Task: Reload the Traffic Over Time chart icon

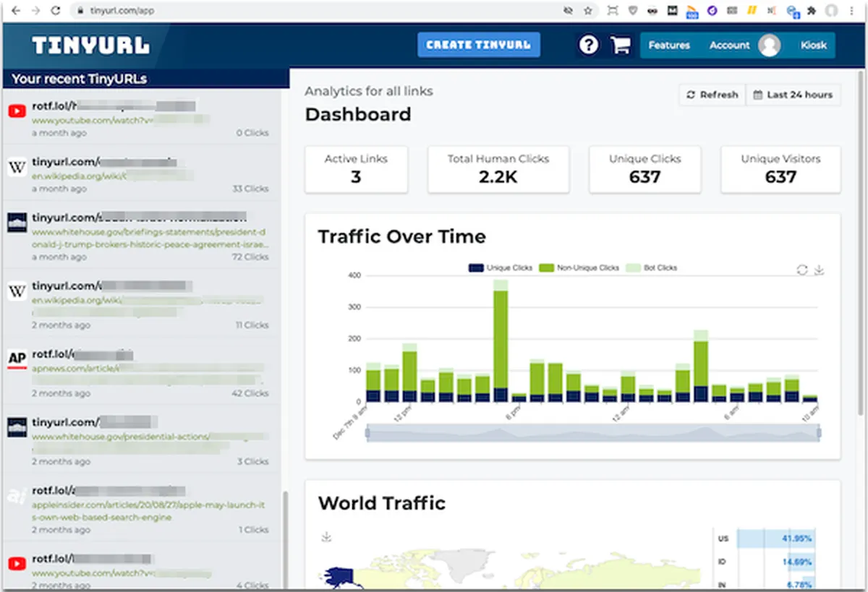Action: point(802,270)
